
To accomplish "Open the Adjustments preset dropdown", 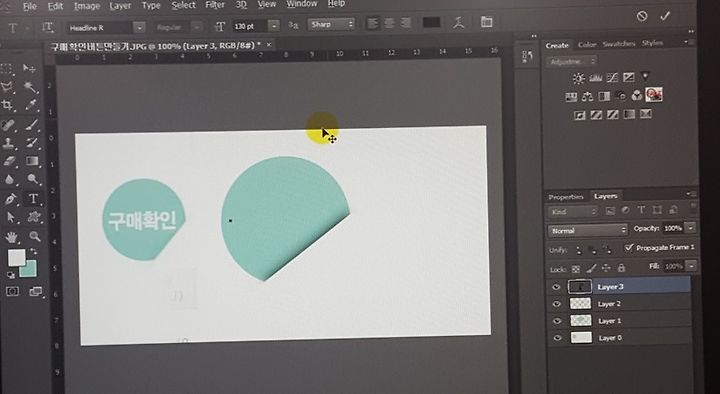I will pos(572,61).
